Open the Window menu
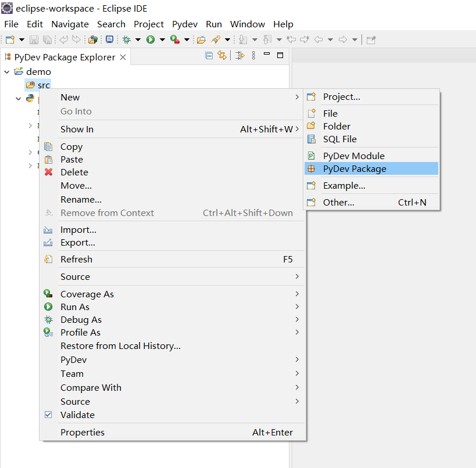Viewport: 476px width, 468px height. 248,24
